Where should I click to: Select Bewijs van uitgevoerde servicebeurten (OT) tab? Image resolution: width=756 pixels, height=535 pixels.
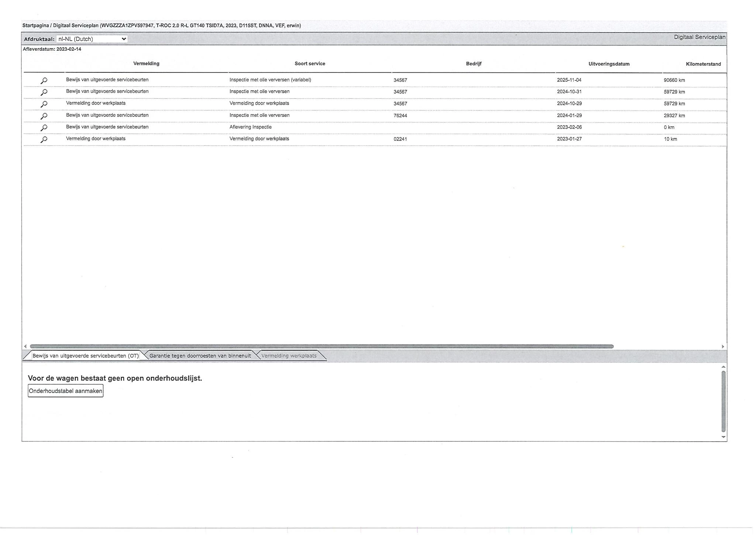point(86,356)
